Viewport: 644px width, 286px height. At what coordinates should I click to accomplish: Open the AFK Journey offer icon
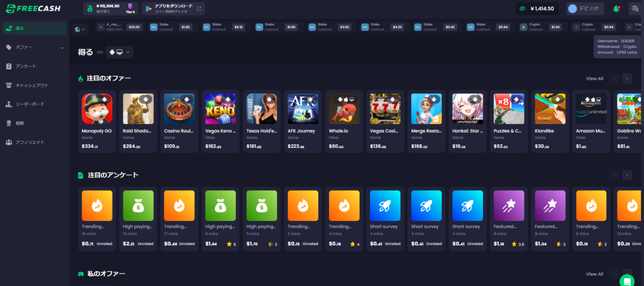pyautogui.click(x=303, y=109)
